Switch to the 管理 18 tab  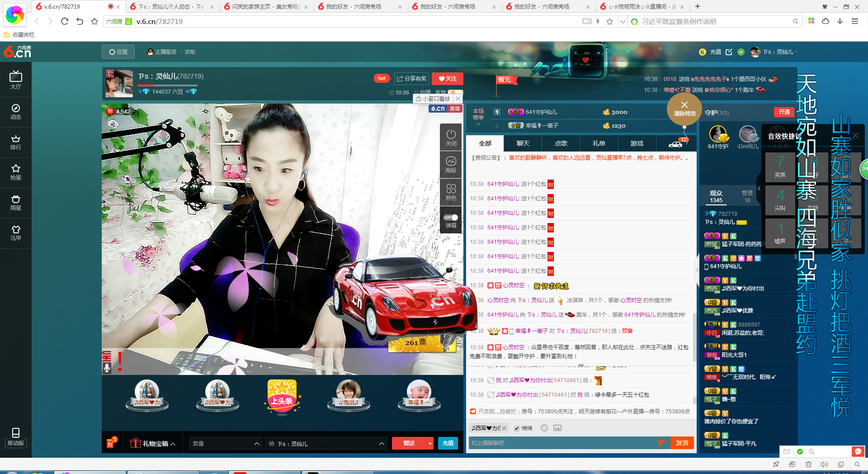pyautogui.click(x=747, y=196)
